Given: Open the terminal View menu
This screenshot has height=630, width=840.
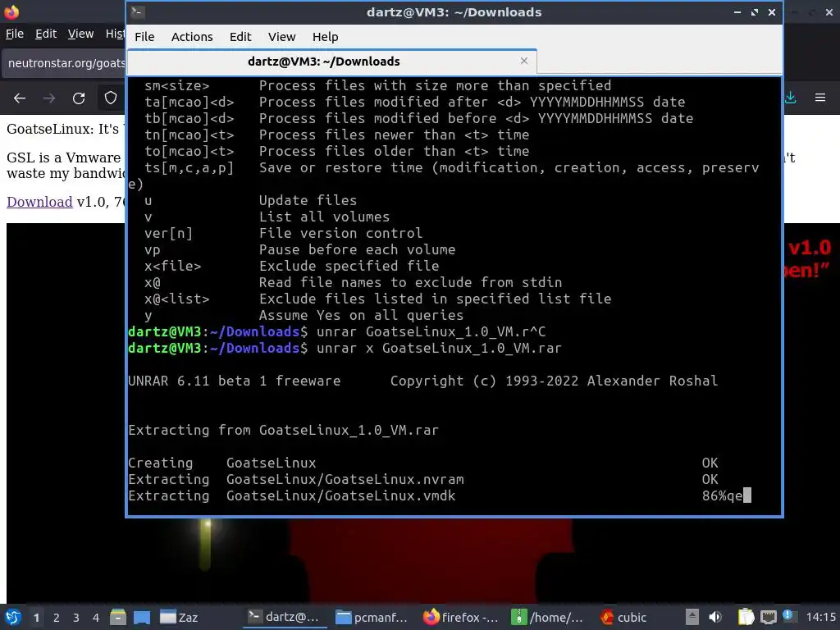Looking at the screenshot, I should (x=282, y=37).
